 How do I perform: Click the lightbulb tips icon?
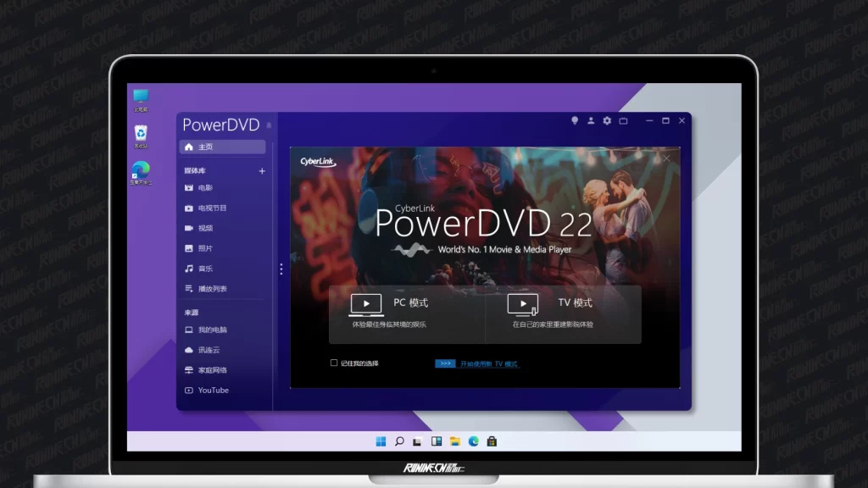[x=575, y=121]
